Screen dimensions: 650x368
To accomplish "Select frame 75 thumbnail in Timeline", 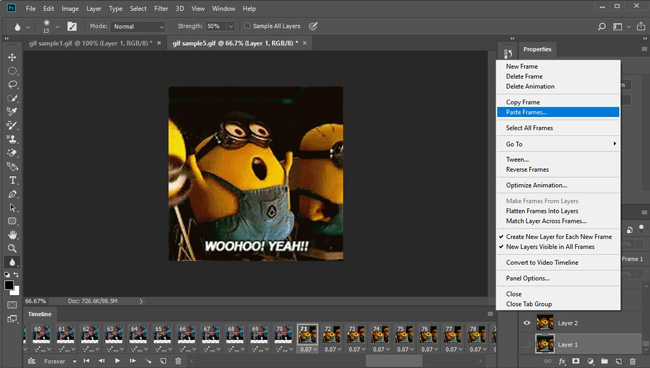I will [x=404, y=334].
